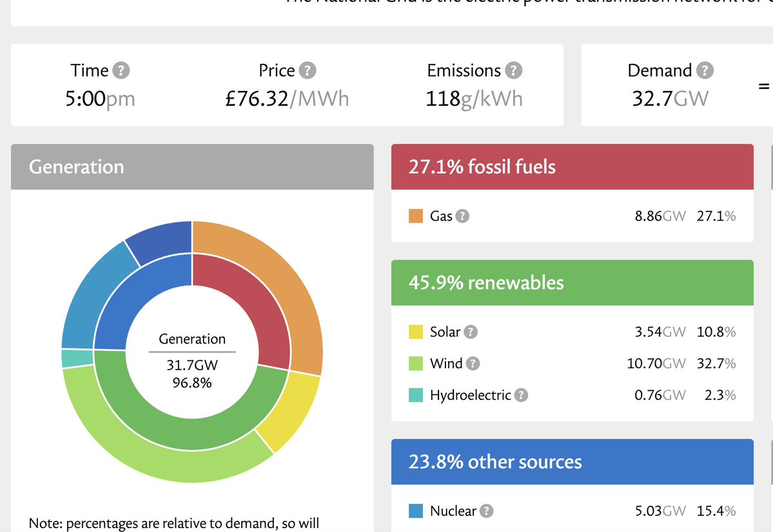This screenshot has width=773, height=532.
Task: Click the Nuclear help icon
Action: click(x=487, y=511)
